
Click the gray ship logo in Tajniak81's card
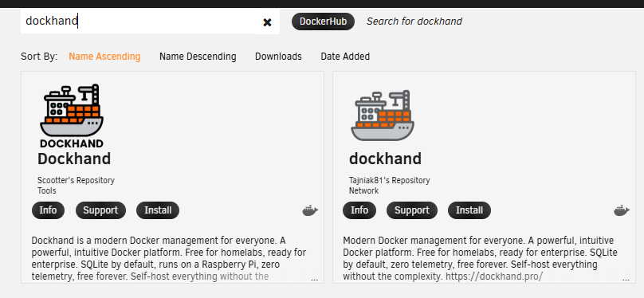[x=383, y=116]
